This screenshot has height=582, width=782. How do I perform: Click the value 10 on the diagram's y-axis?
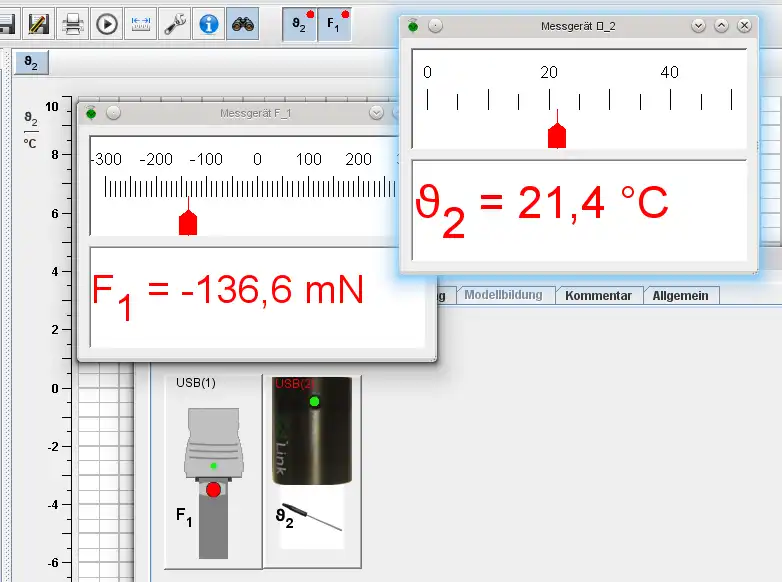click(x=52, y=107)
